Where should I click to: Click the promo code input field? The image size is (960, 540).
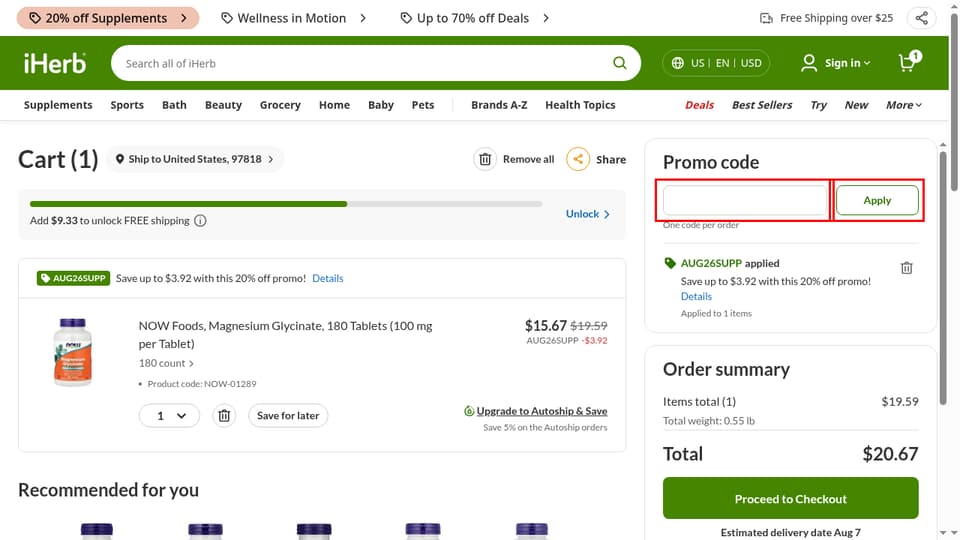point(745,200)
